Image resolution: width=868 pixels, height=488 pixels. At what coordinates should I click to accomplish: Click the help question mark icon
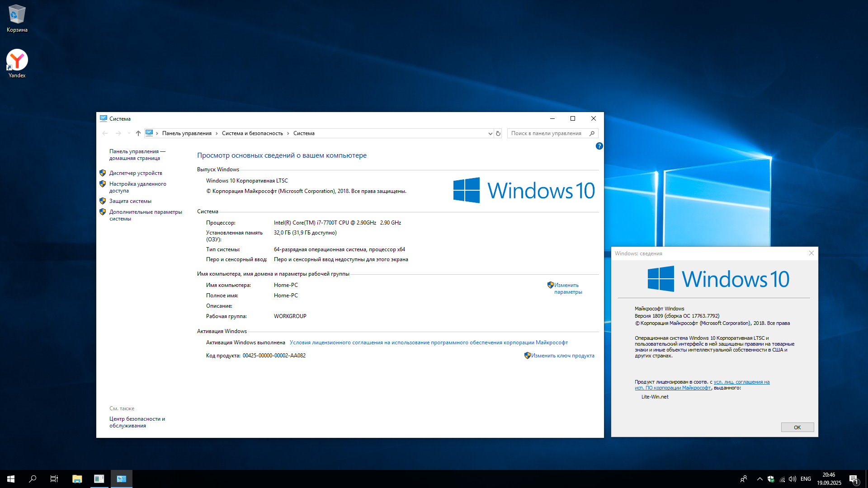[599, 146]
